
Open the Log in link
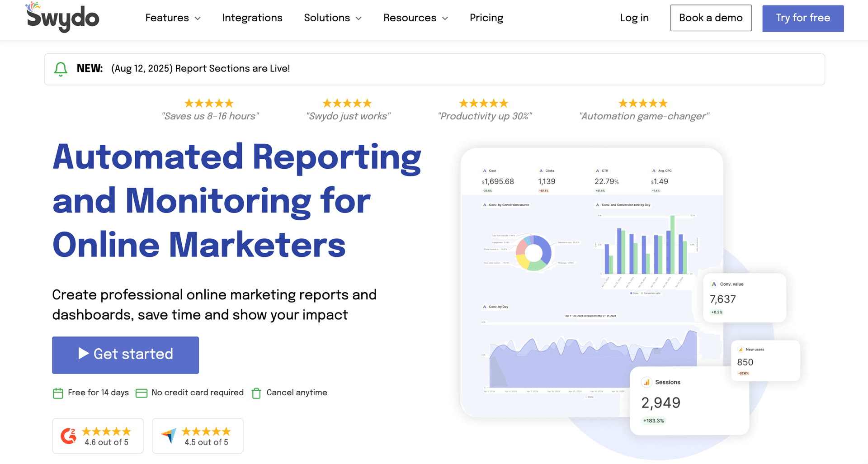pos(634,18)
